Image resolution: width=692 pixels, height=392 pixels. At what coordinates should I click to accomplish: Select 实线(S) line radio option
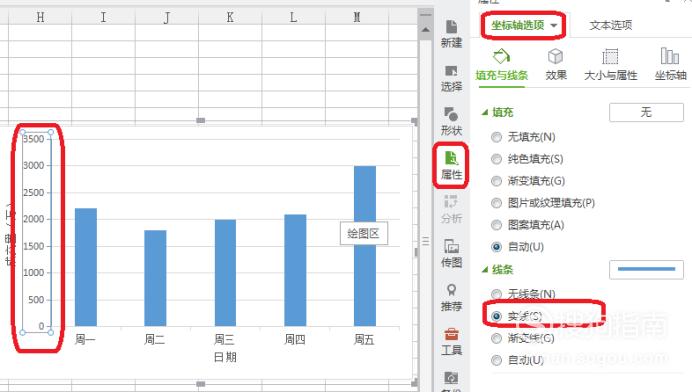point(496,316)
